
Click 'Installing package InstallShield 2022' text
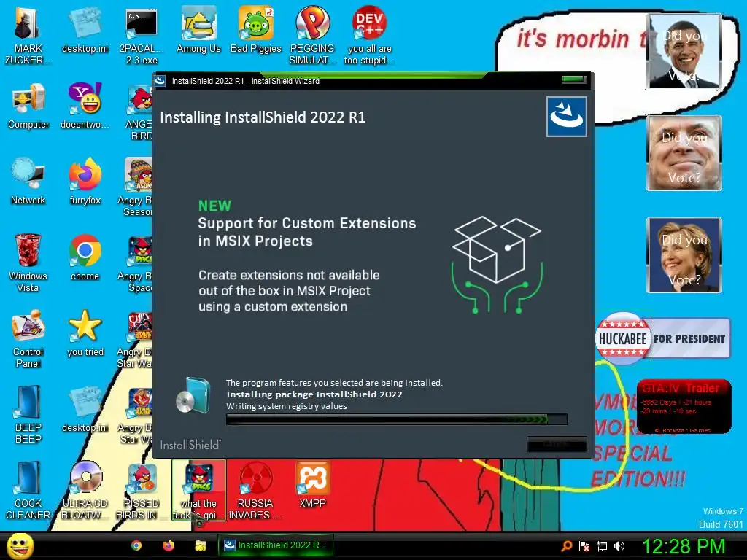click(314, 394)
